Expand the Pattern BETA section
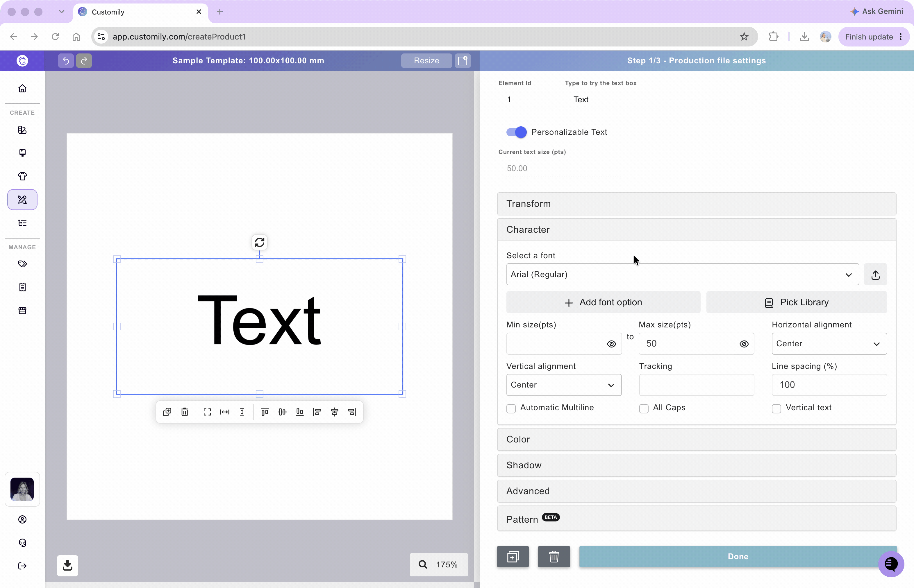 click(x=697, y=519)
